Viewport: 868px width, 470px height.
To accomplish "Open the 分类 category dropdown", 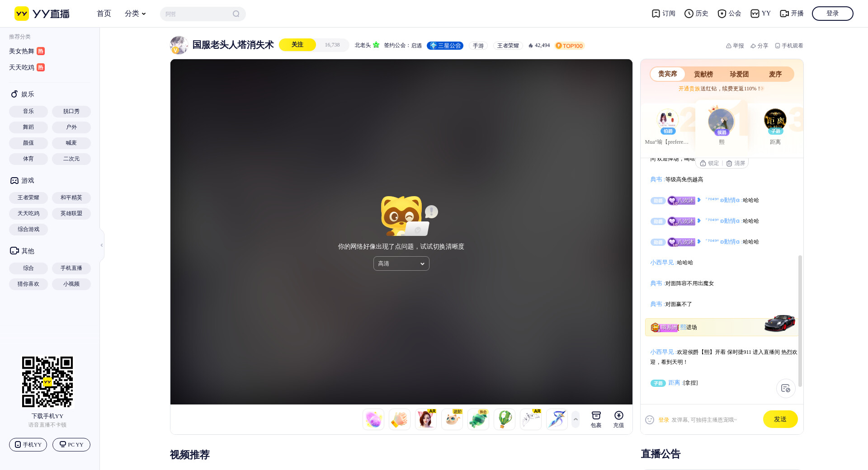I will (135, 14).
